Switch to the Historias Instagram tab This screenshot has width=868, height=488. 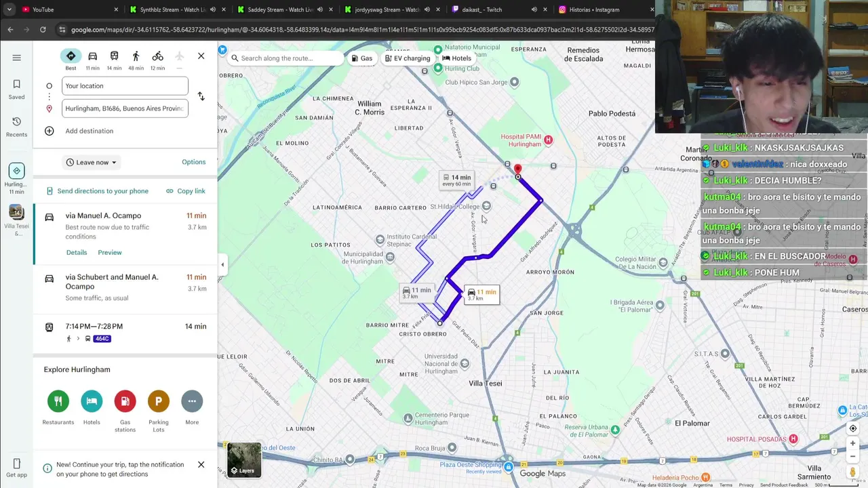604,9
